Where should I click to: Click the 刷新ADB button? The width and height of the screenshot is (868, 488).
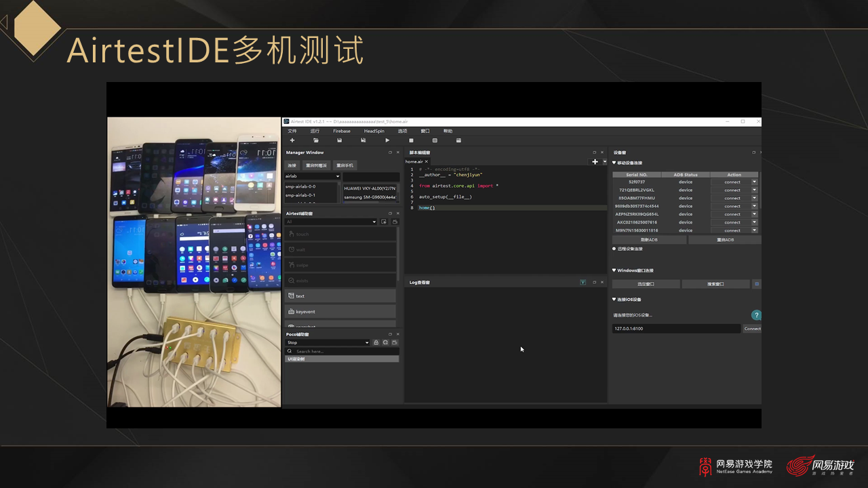pos(648,239)
